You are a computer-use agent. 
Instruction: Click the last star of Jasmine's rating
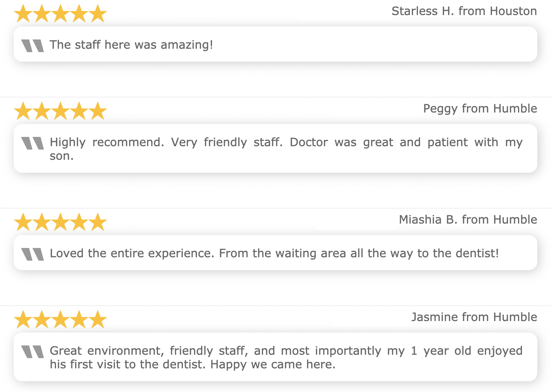(x=98, y=320)
